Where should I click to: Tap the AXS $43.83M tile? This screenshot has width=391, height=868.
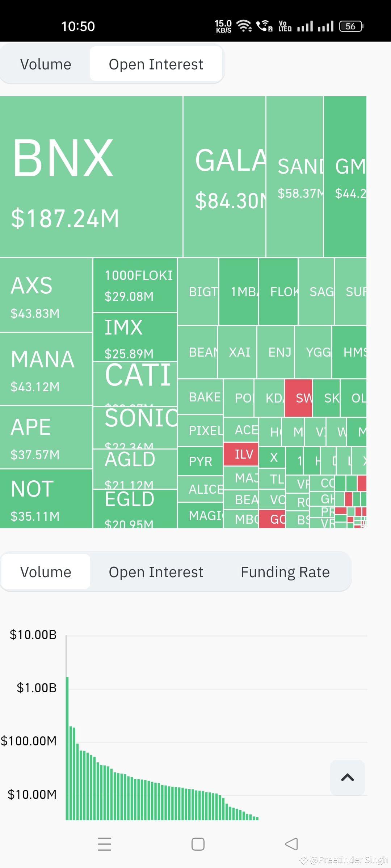(46, 295)
